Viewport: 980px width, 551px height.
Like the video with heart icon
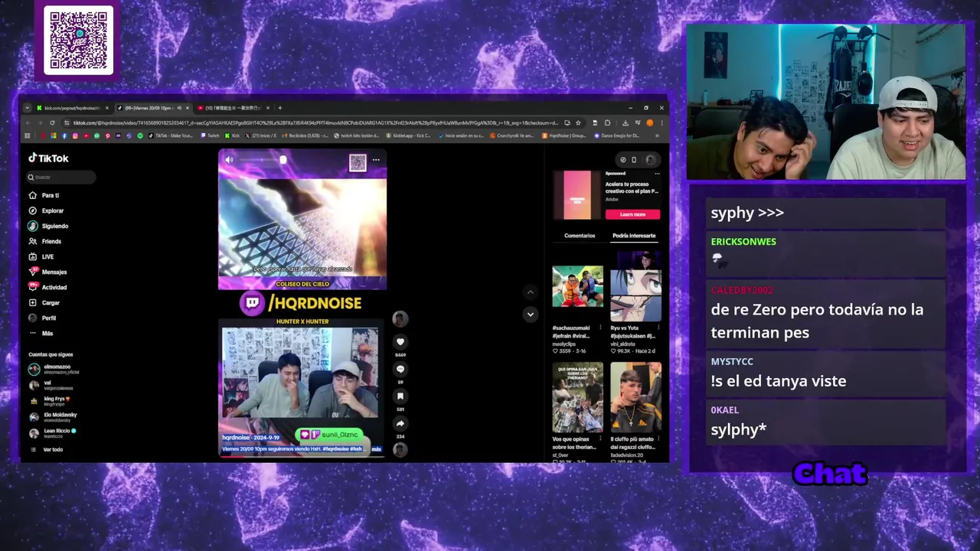[x=400, y=341]
